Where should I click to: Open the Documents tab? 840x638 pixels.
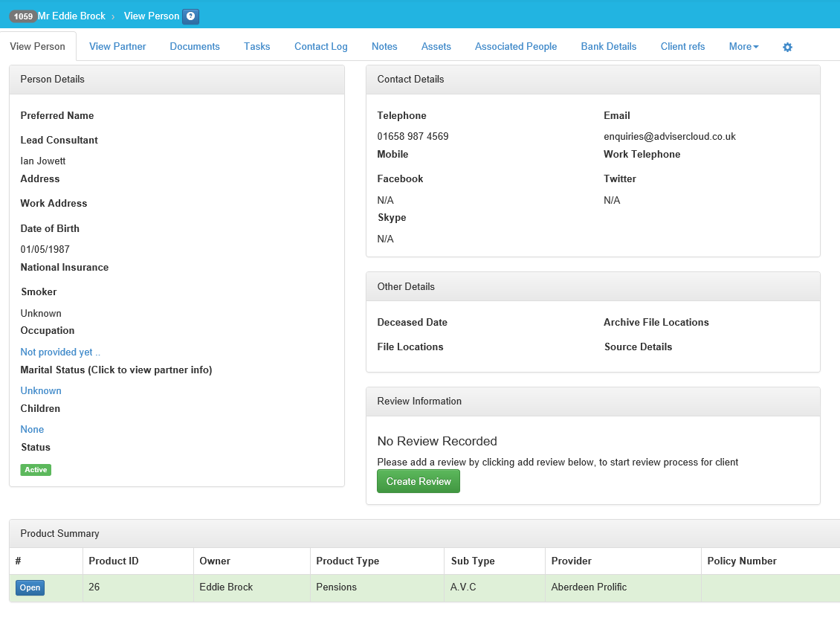195,46
